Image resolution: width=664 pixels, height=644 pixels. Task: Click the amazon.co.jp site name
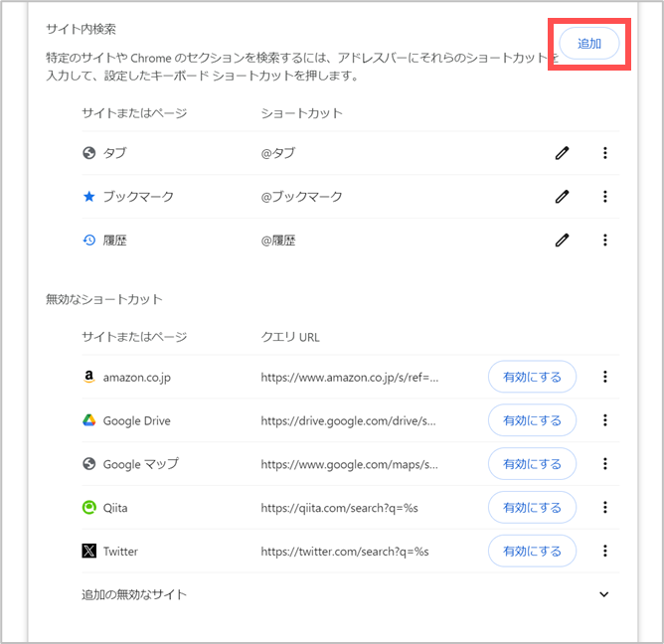(x=137, y=377)
